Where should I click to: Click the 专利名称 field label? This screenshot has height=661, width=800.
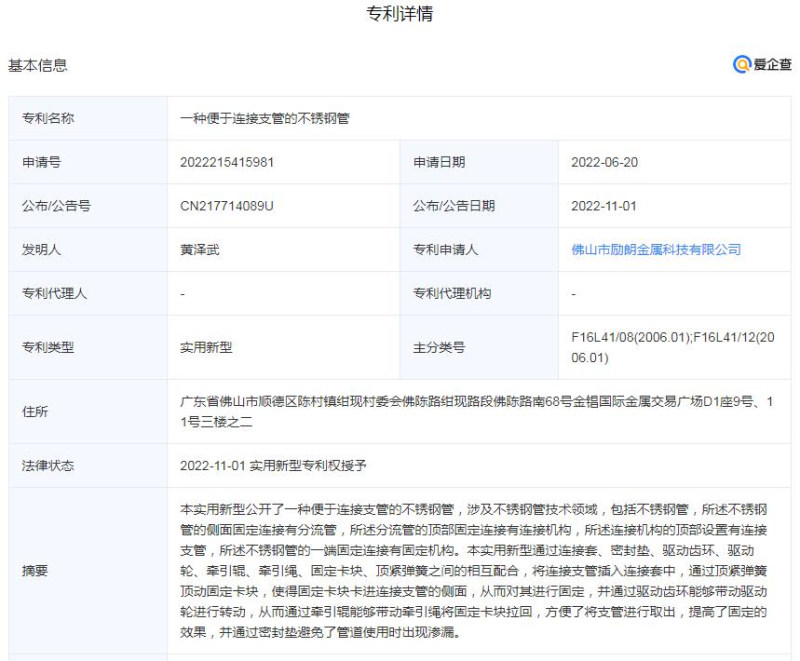click(x=47, y=118)
